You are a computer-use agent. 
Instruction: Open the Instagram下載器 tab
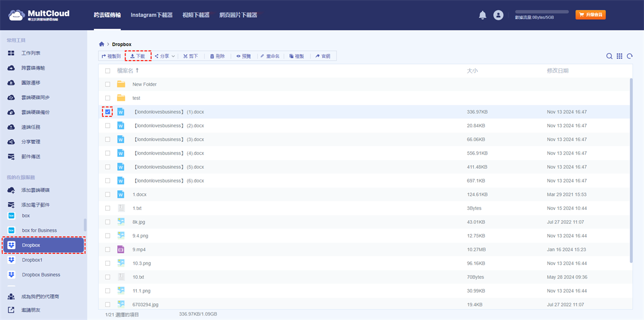tap(151, 15)
